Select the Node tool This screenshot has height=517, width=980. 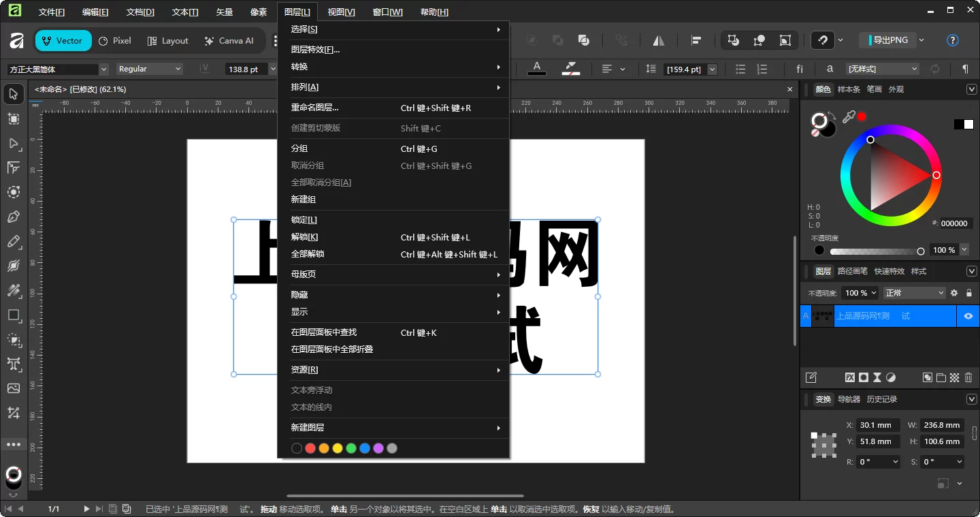click(x=13, y=144)
